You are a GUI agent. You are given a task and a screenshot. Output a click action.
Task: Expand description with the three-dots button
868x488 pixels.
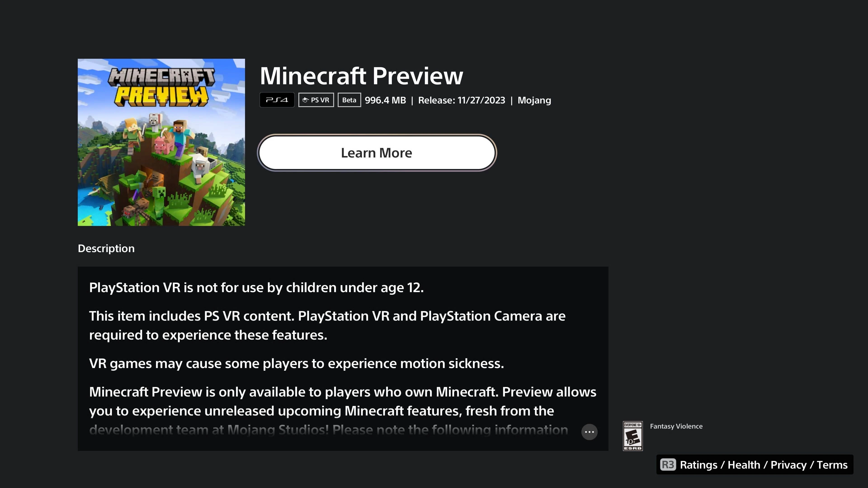coord(589,432)
